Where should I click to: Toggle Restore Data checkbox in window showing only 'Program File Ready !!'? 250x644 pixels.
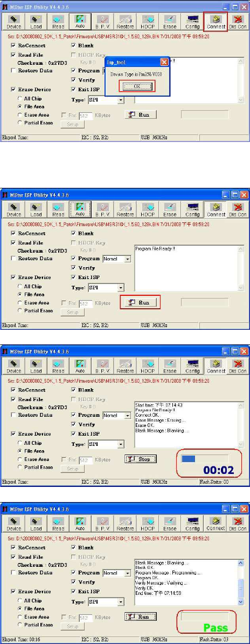(x=14, y=259)
